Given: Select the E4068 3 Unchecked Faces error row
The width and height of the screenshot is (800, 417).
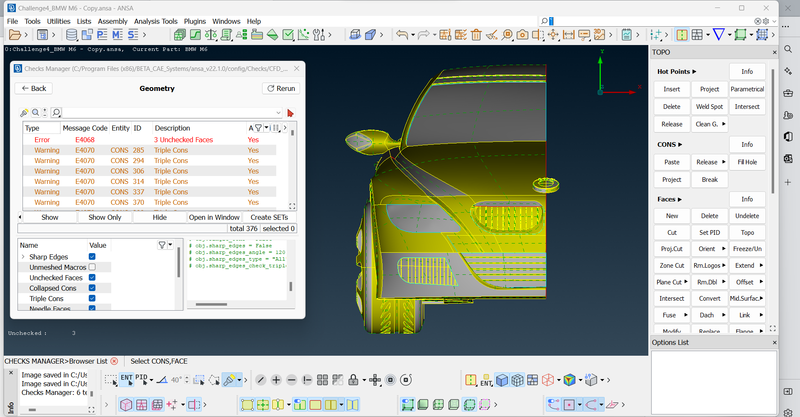Looking at the screenshot, I should coord(149,139).
